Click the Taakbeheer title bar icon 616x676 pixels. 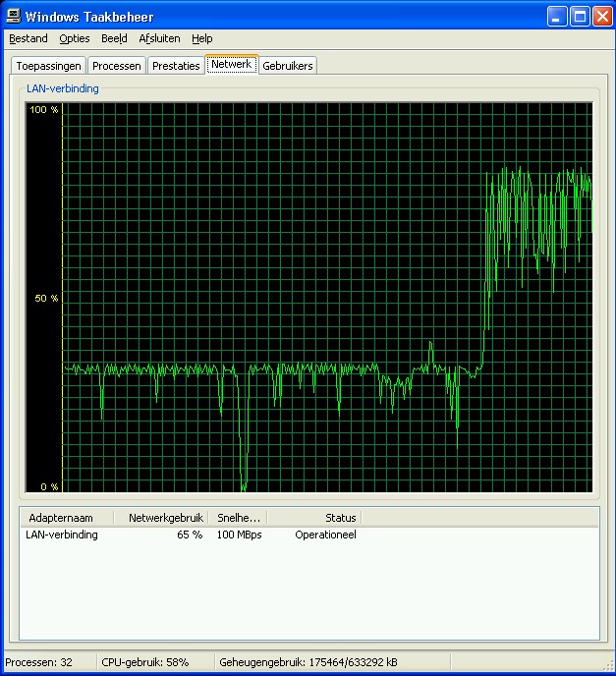tap(14, 17)
